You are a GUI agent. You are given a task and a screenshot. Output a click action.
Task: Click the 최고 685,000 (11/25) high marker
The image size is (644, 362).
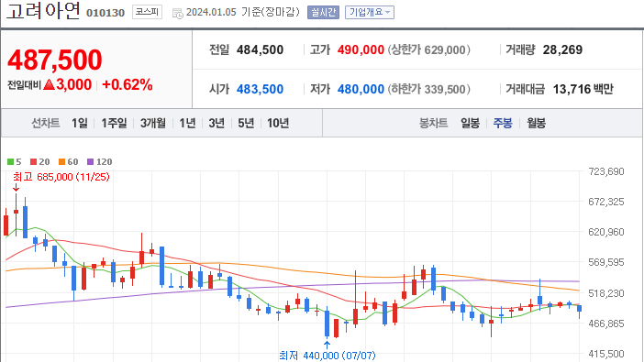tap(61, 177)
